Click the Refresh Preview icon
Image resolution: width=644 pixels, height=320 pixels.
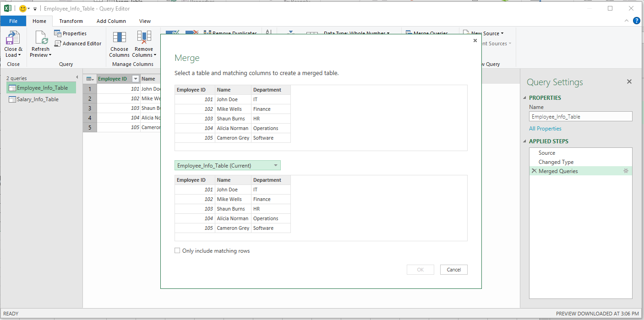[40, 38]
